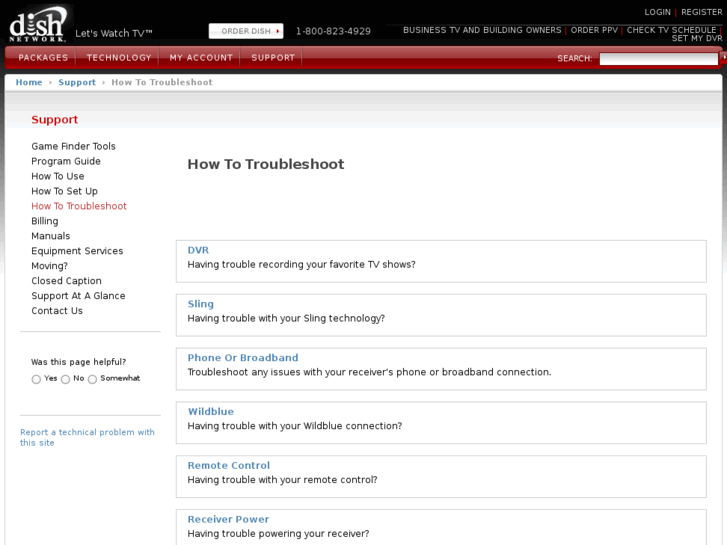Open Program Guide in sidebar
Screen dimensions: 727x545
pyautogui.click(x=66, y=161)
